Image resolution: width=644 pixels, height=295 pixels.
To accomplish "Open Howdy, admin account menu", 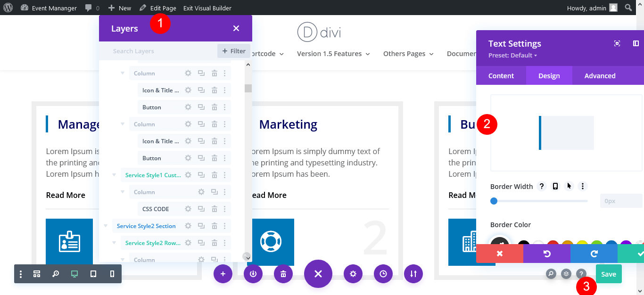I will pos(592,8).
